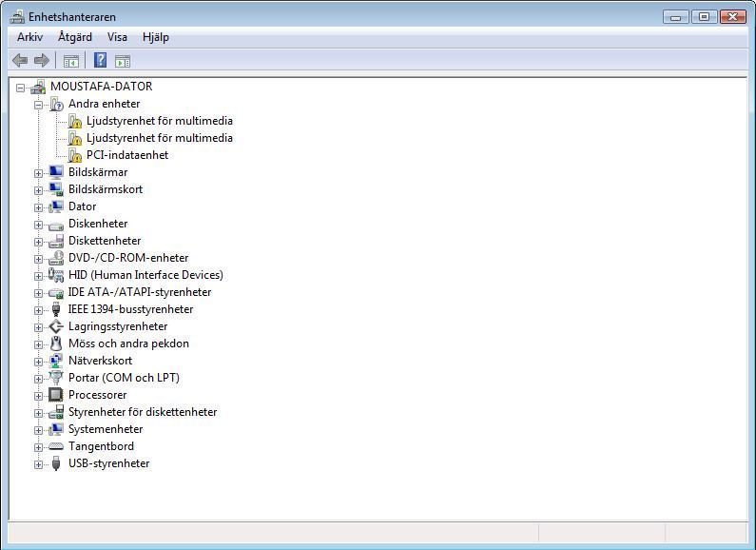Click the Diskenheter drive icon

coord(56,225)
